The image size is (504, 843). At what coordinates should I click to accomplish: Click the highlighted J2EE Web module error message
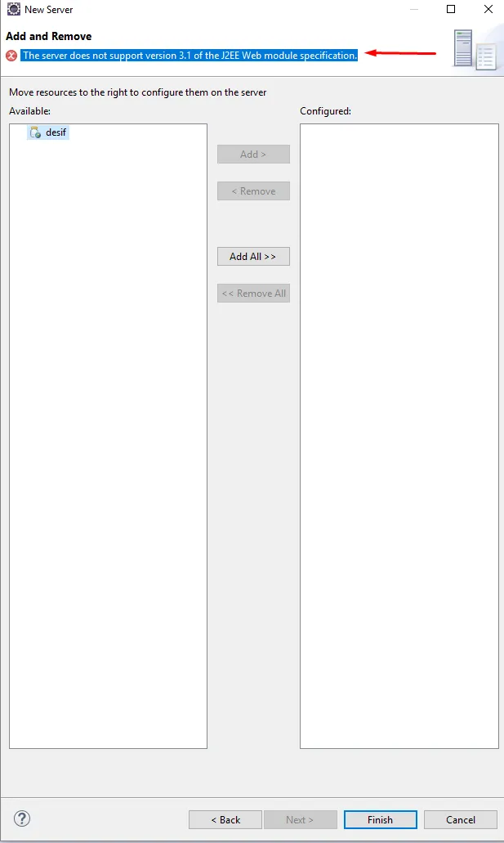(190, 56)
